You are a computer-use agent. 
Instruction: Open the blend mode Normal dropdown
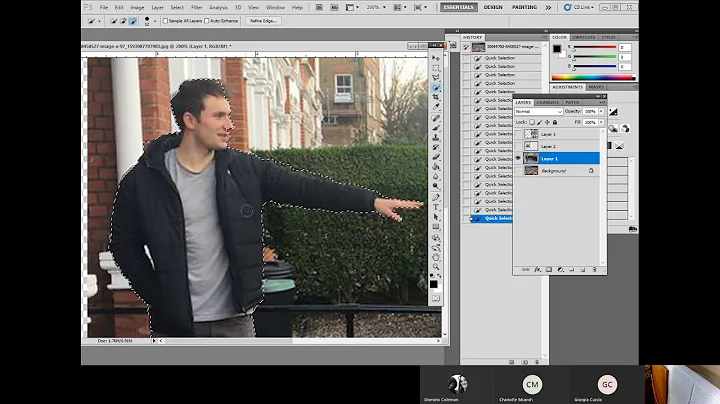[538, 112]
